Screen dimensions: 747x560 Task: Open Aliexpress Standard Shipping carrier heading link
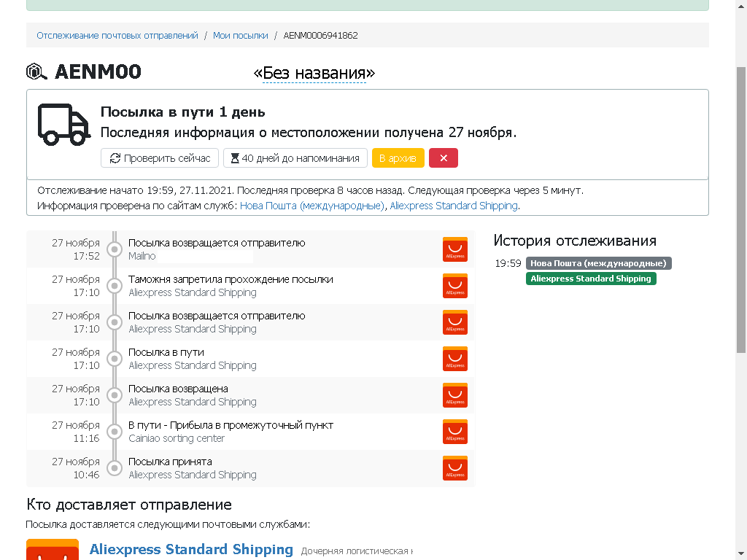[x=191, y=549]
